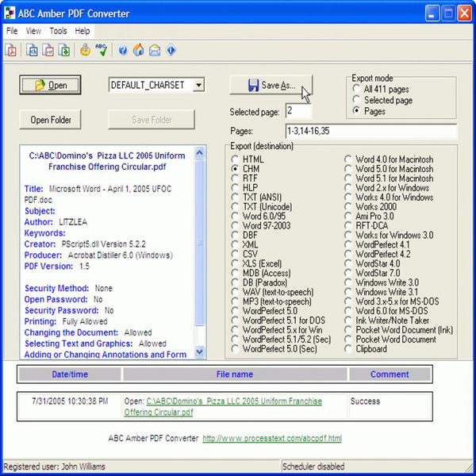Click the Author: LITZLEA line
The height and width of the screenshot is (476, 476).
(x=56, y=222)
